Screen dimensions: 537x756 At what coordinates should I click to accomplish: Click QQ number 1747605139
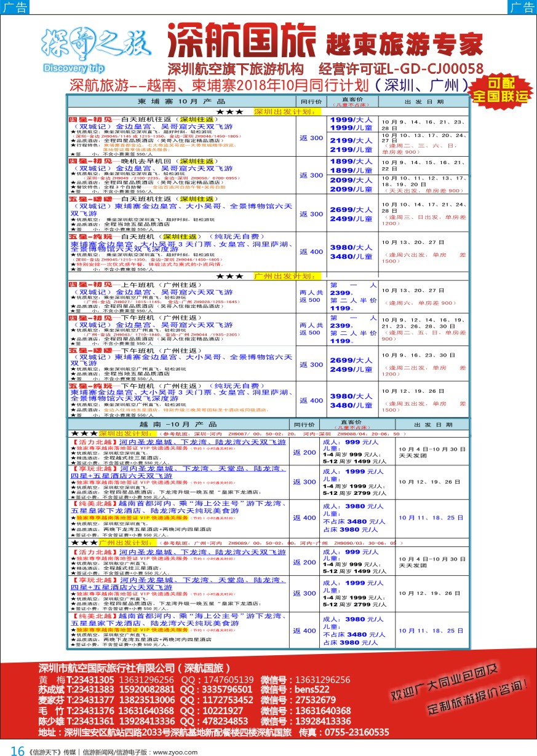click(228, 680)
